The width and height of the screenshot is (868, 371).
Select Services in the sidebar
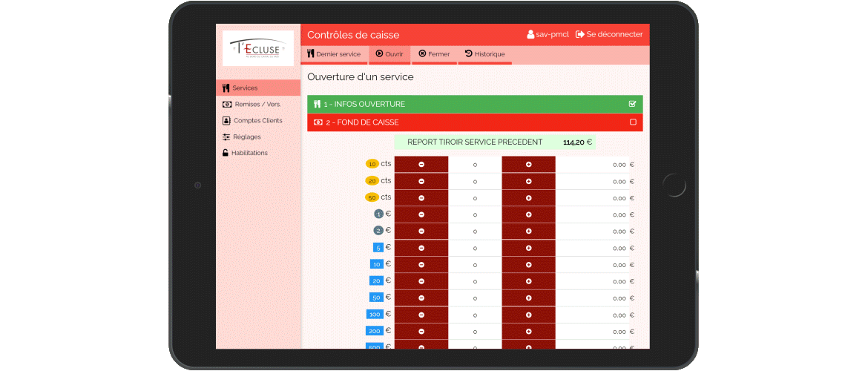coord(258,88)
